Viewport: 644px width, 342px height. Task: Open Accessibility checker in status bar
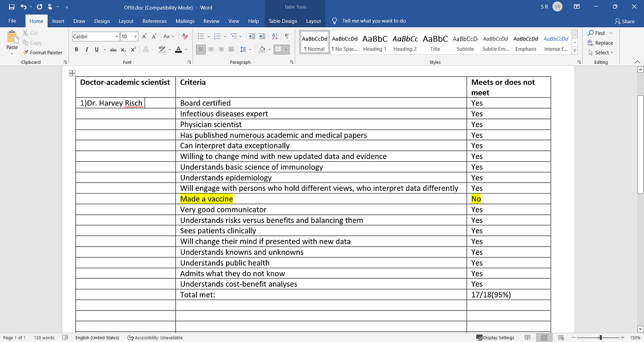coord(155,338)
